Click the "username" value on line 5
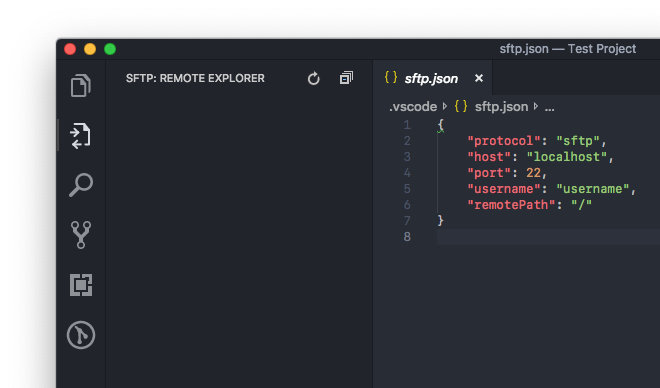Image resolution: width=660 pixels, height=388 pixels. coord(593,189)
